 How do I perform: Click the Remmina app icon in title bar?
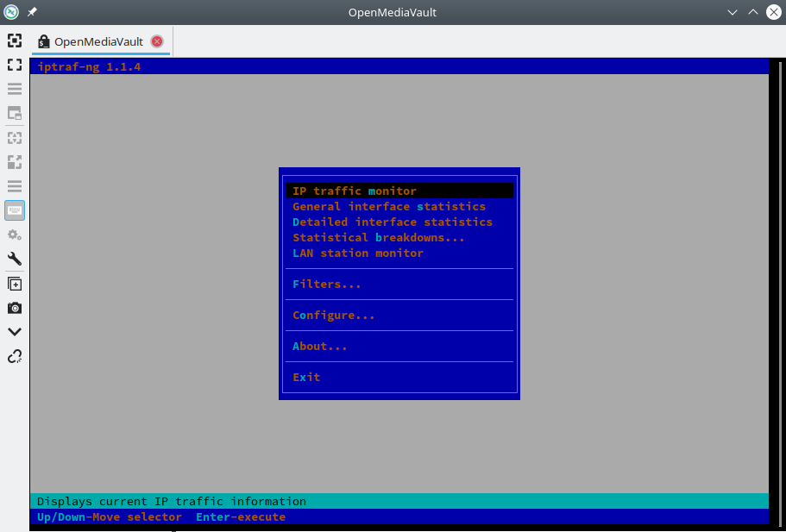(11, 12)
